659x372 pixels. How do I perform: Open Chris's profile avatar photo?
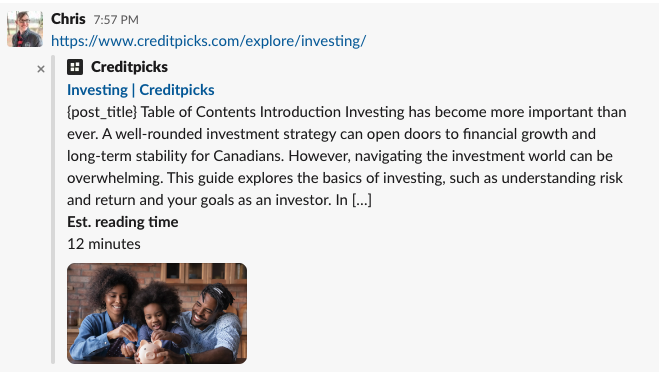pyautogui.click(x=25, y=29)
